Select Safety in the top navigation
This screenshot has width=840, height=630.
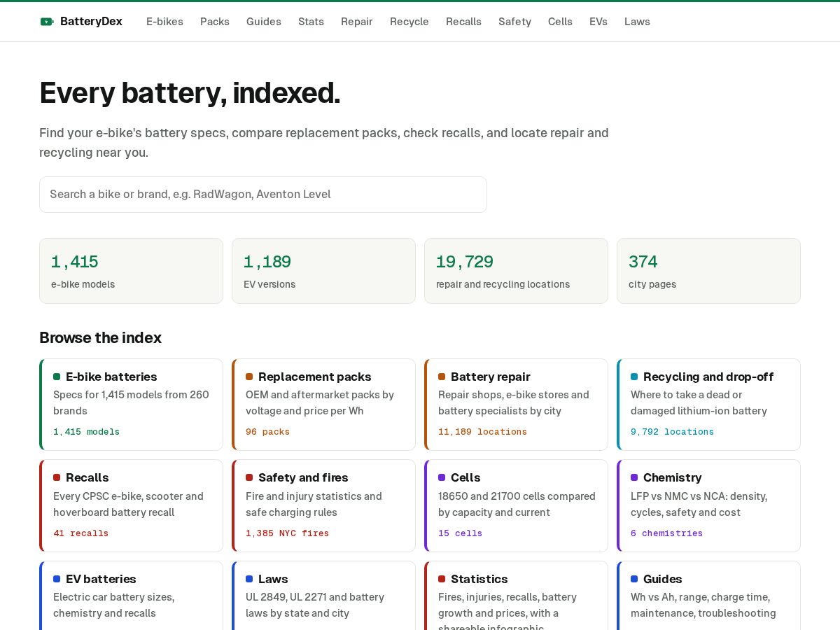514,22
